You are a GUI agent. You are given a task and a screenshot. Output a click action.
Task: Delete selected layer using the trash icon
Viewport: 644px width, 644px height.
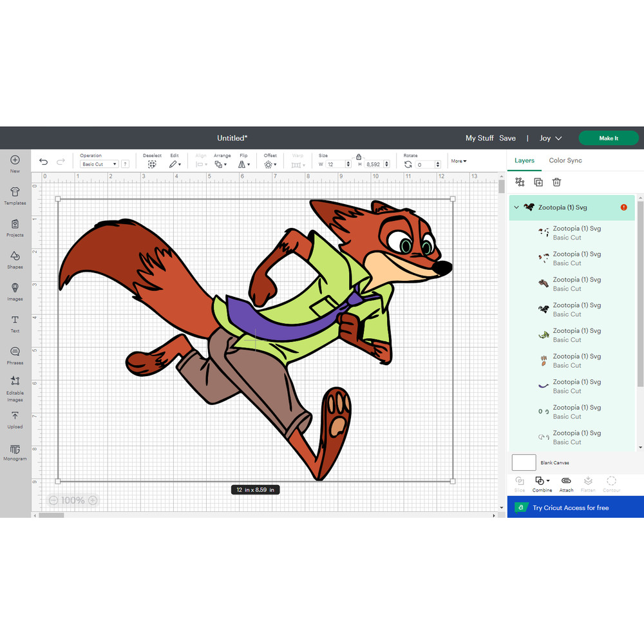[556, 182]
